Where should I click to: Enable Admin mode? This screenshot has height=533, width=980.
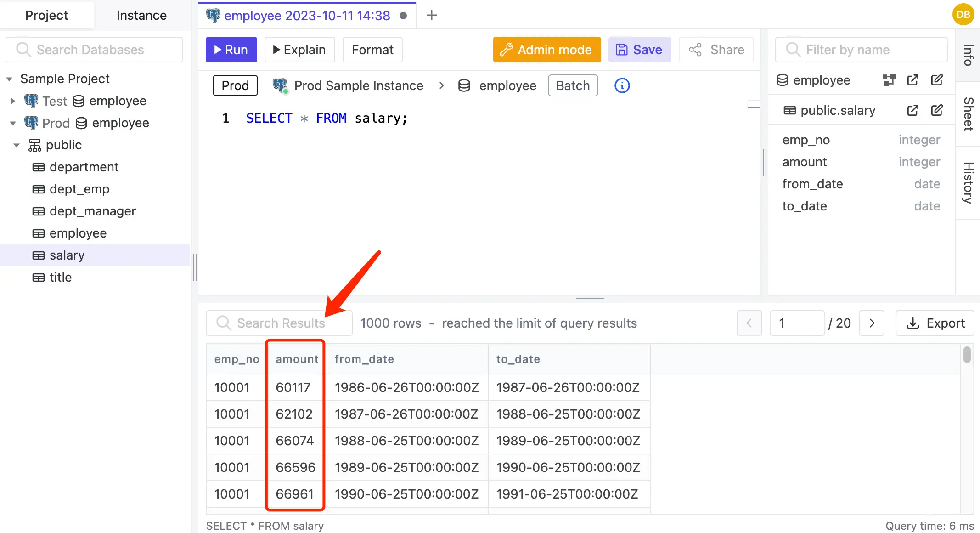click(x=546, y=49)
